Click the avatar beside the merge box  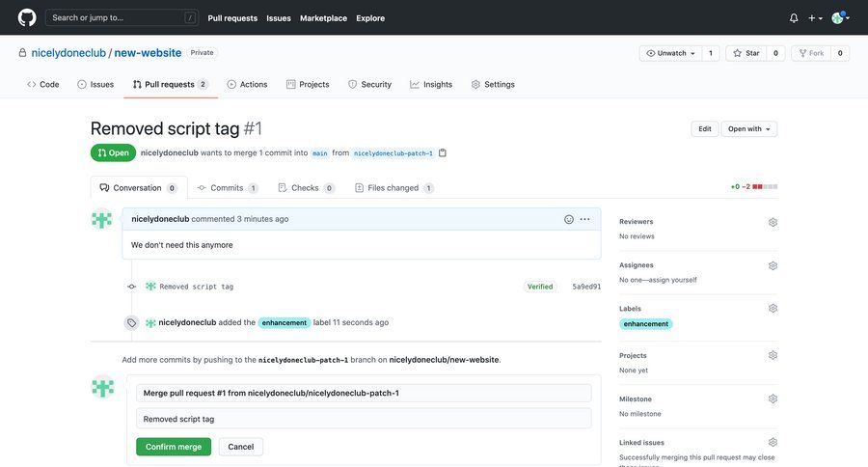click(102, 387)
